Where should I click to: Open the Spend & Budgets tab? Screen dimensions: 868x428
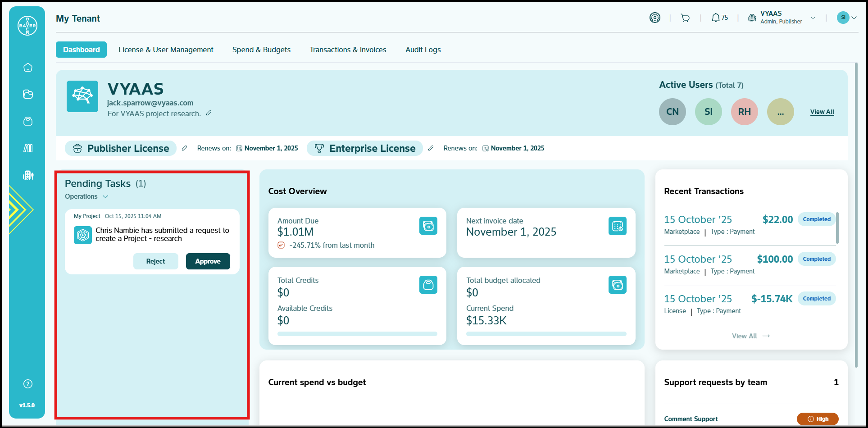[x=261, y=50]
